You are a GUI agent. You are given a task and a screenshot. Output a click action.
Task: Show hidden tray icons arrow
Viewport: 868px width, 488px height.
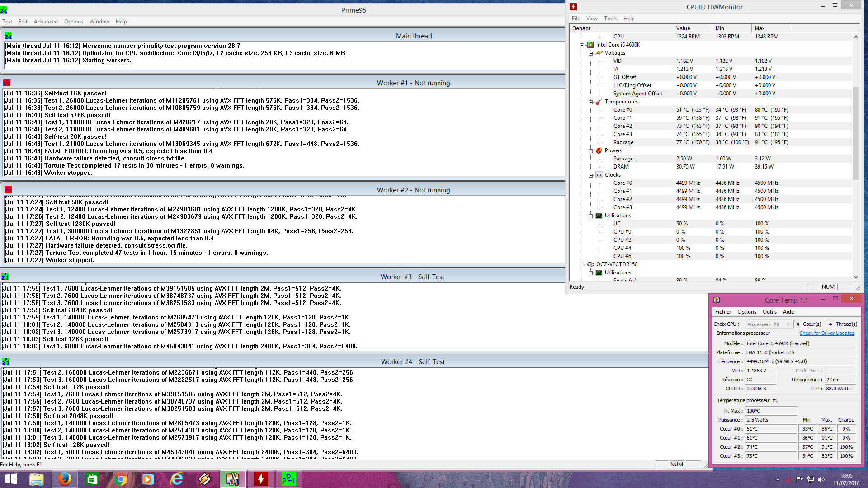[x=778, y=479]
